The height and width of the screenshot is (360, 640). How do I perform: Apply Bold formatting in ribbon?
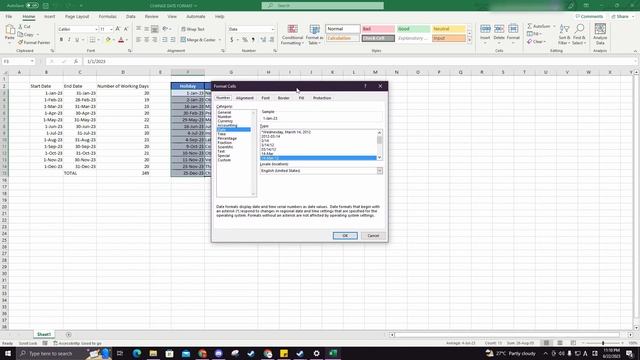61,40
